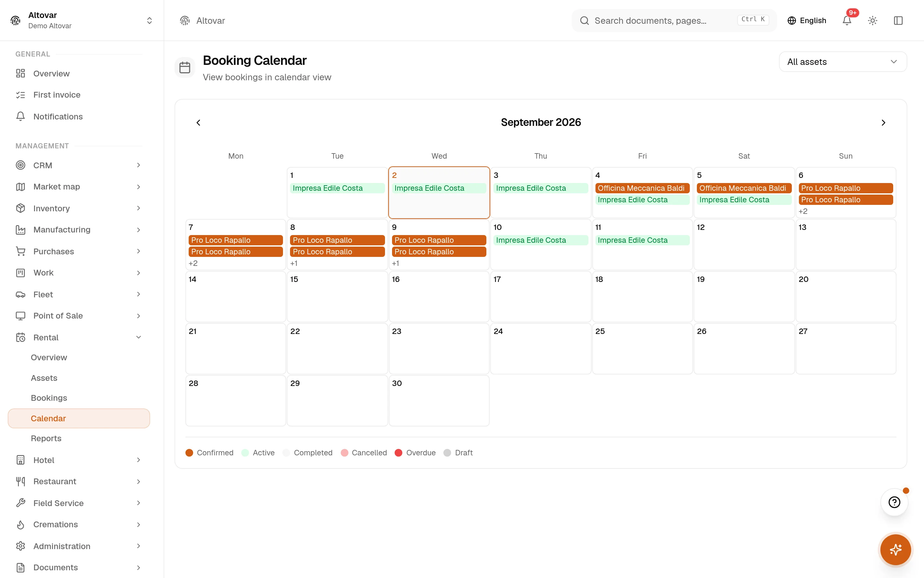Click the First invoice checklist icon
Viewport: 924px width, 578px height.
(21, 95)
